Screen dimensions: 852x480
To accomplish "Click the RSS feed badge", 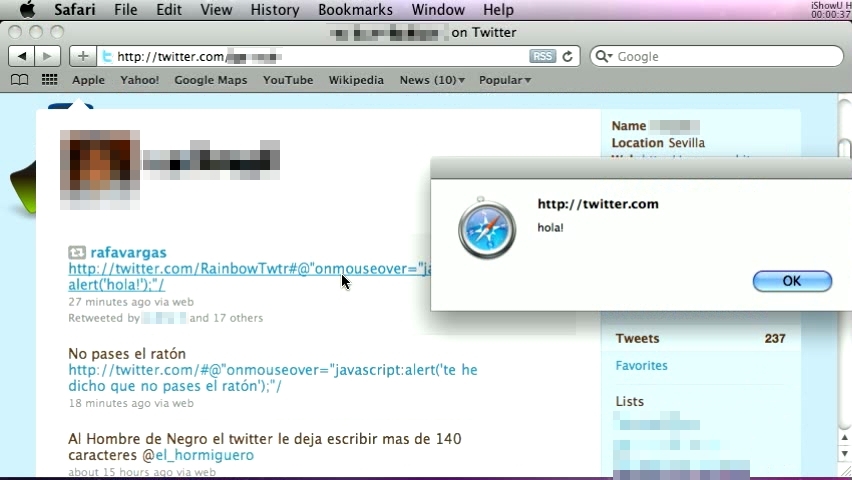I will 542,56.
